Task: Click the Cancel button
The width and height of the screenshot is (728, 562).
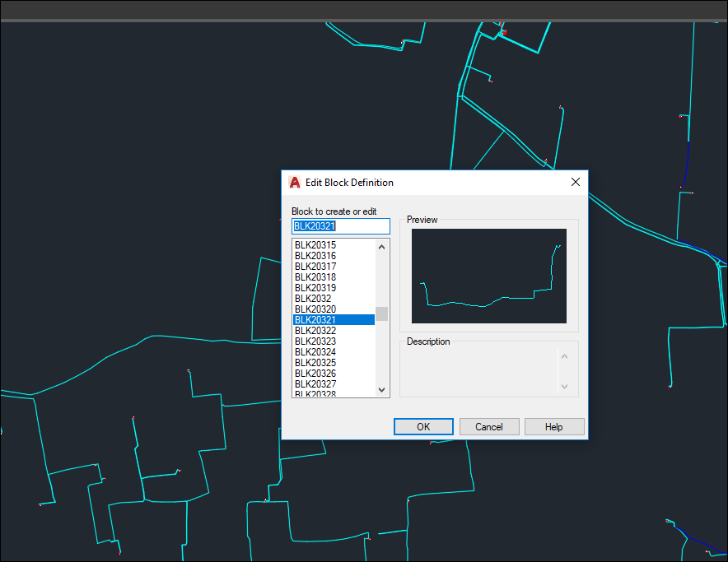Action: coord(489,426)
